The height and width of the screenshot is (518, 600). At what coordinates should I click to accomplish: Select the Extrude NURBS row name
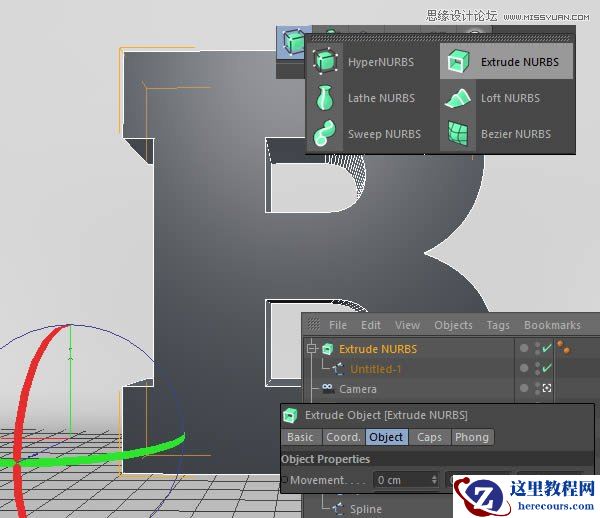[x=378, y=349]
